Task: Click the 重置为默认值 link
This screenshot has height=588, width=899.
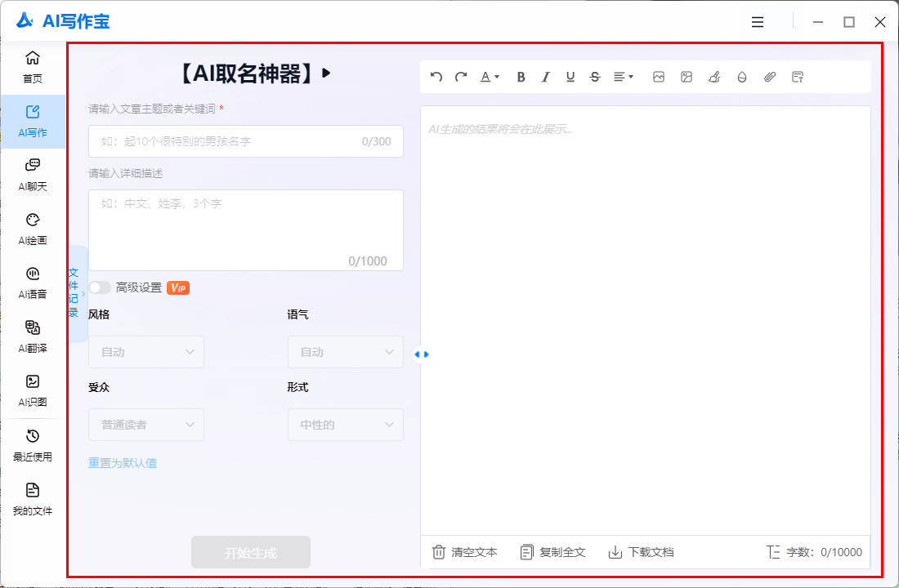Action: click(123, 463)
